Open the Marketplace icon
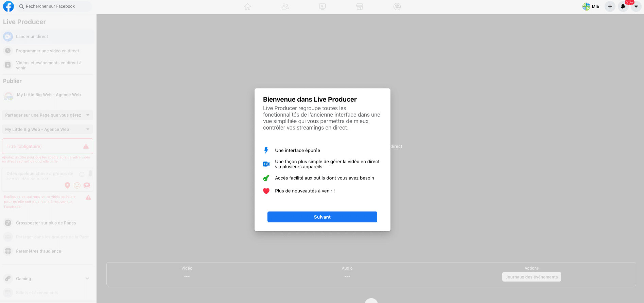The height and width of the screenshot is (303, 644). tap(360, 6)
